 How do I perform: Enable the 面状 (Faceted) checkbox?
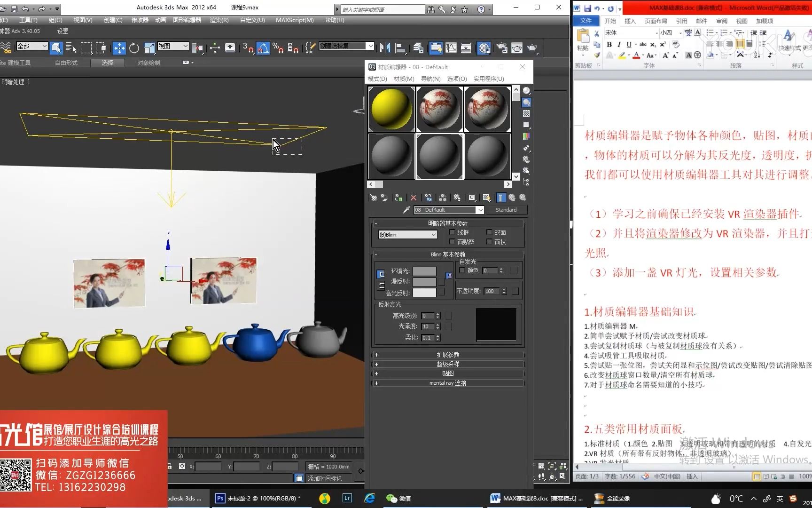pos(490,242)
